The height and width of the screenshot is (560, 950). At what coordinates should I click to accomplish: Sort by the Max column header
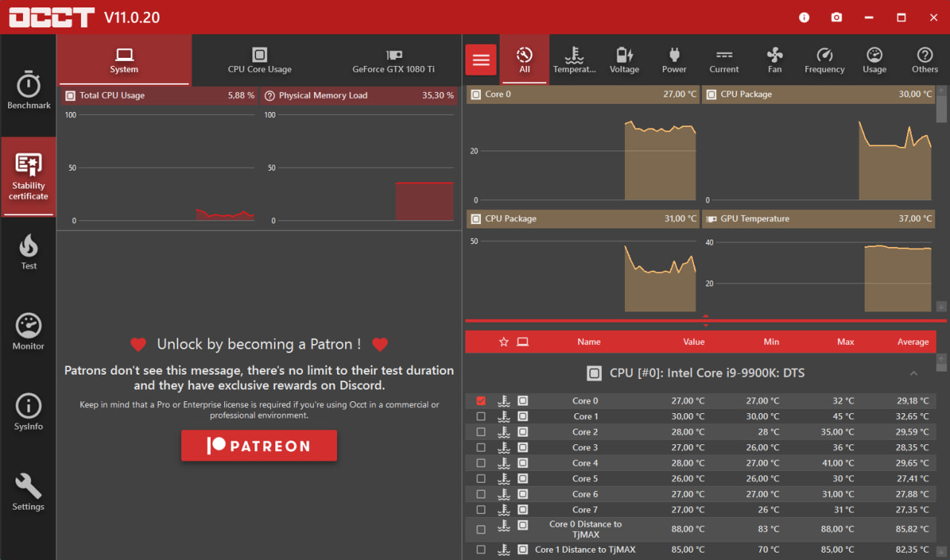(845, 342)
